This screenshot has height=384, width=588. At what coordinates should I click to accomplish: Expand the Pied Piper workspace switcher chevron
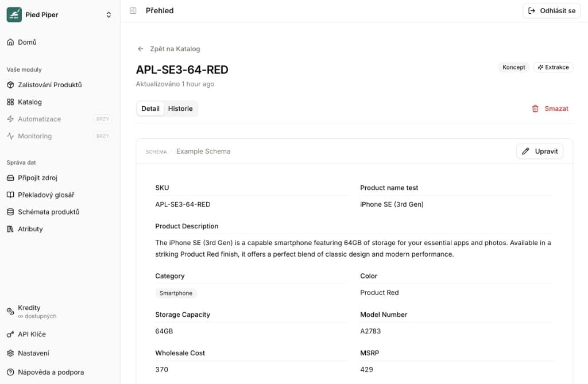(109, 14)
